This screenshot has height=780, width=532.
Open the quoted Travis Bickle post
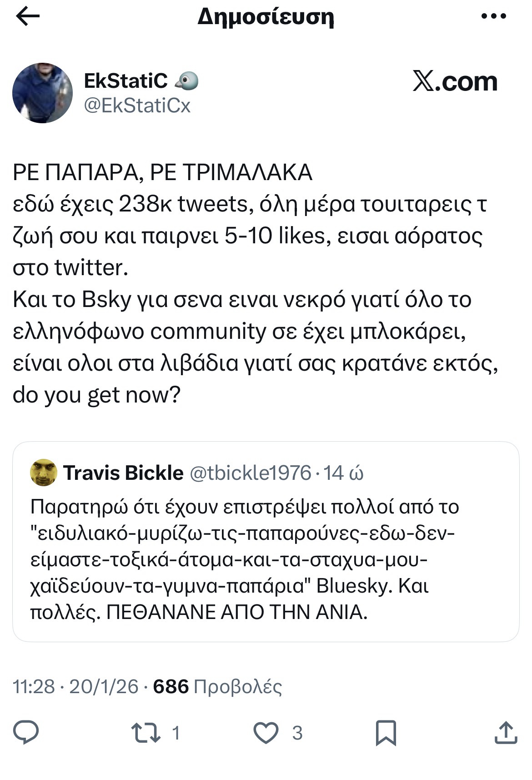[x=266, y=559]
